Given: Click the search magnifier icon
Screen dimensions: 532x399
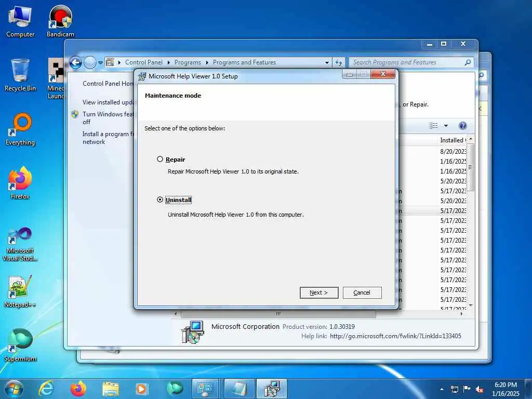Looking at the screenshot, I should click(x=468, y=62).
